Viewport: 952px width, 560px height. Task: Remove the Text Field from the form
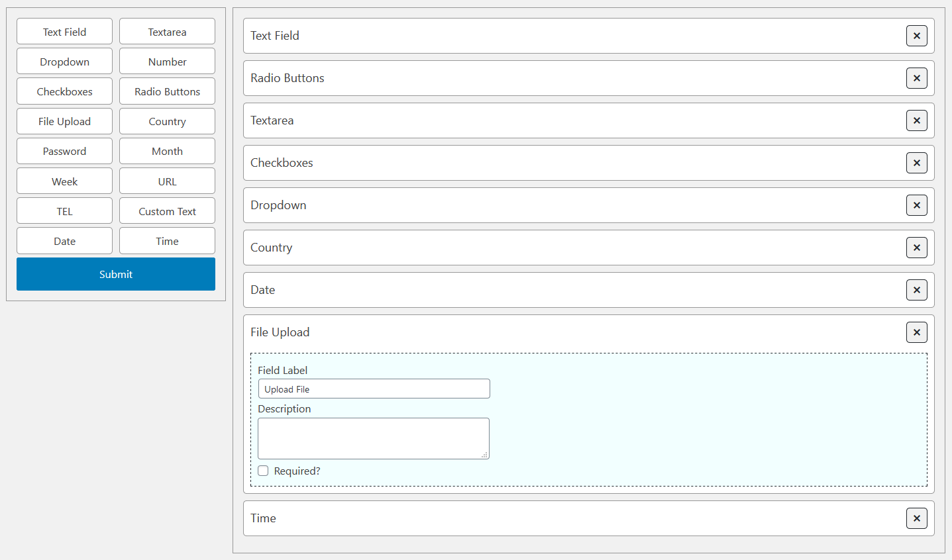916,36
